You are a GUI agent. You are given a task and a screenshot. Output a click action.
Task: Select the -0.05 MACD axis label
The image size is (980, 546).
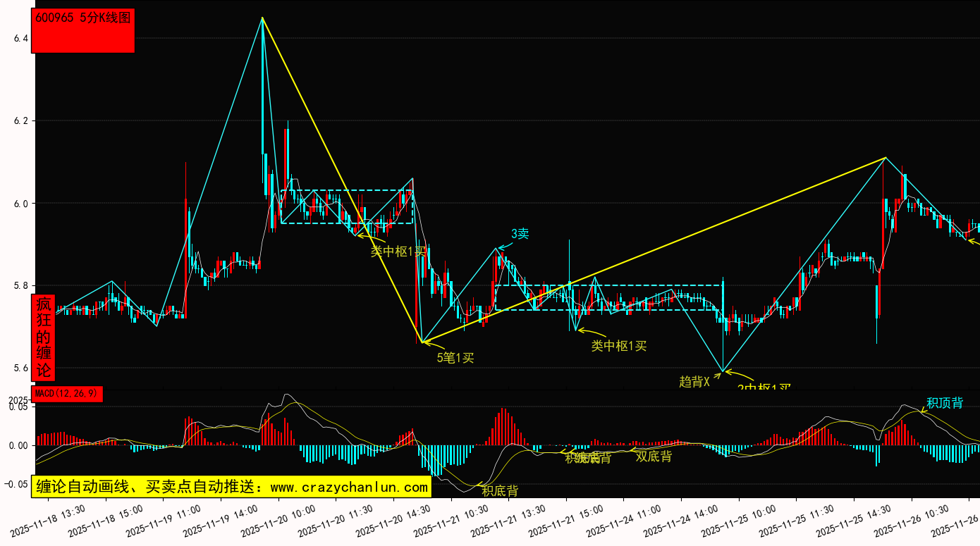[x=18, y=484]
